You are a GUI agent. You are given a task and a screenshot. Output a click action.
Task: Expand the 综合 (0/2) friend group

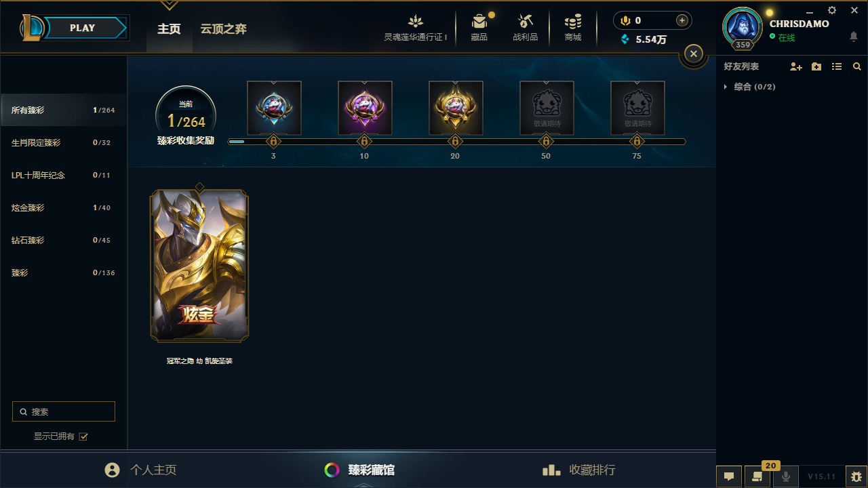tap(749, 87)
